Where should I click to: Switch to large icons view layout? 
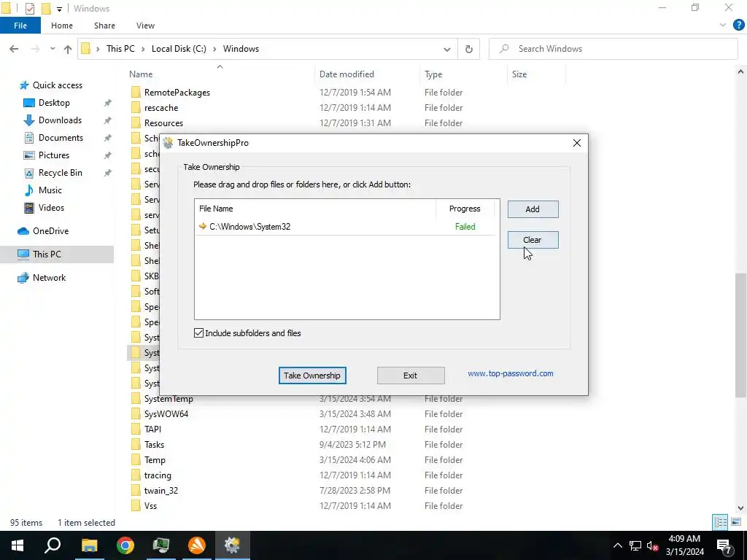tap(736, 522)
